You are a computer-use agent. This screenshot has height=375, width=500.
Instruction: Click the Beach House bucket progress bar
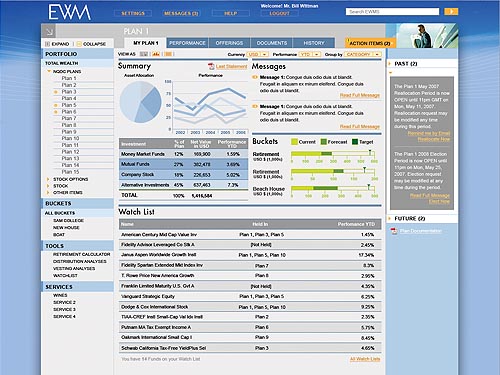pyautogui.click(x=333, y=188)
